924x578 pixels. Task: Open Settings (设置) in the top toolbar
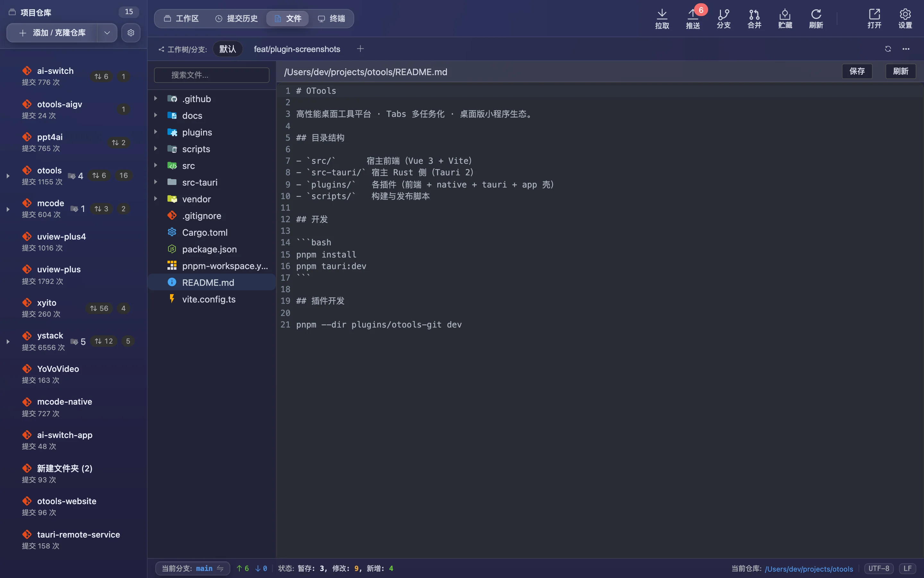905,19
